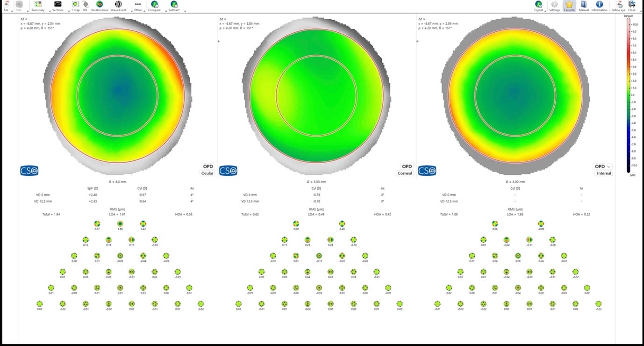
Task: Click the center of the Corneal OPD map
Action: pos(316,95)
